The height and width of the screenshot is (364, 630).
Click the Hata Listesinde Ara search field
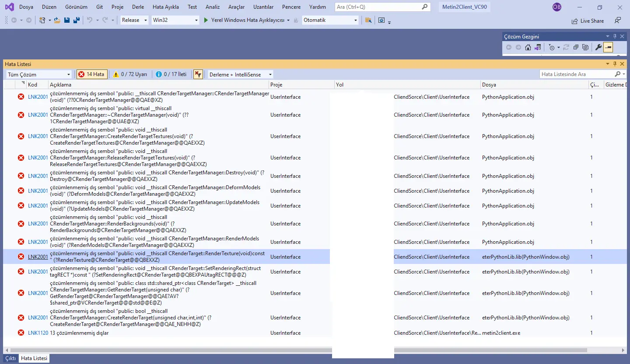pyautogui.click(x=577, y=74)
